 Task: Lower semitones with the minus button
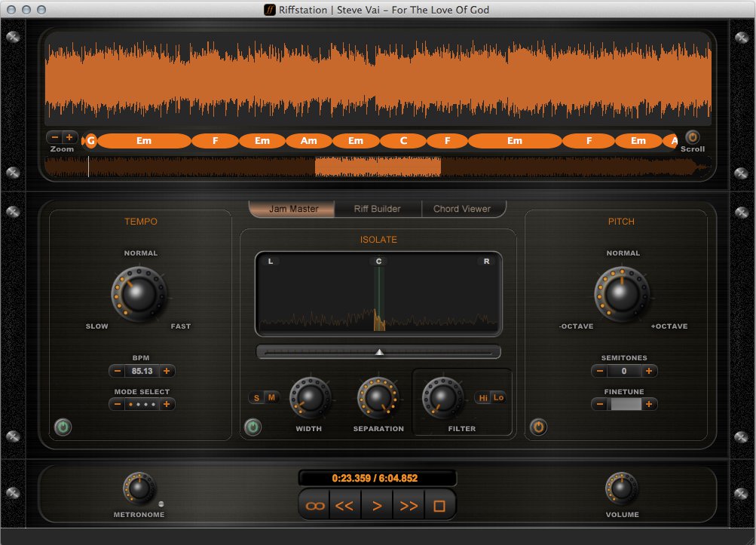pos(600,371)
